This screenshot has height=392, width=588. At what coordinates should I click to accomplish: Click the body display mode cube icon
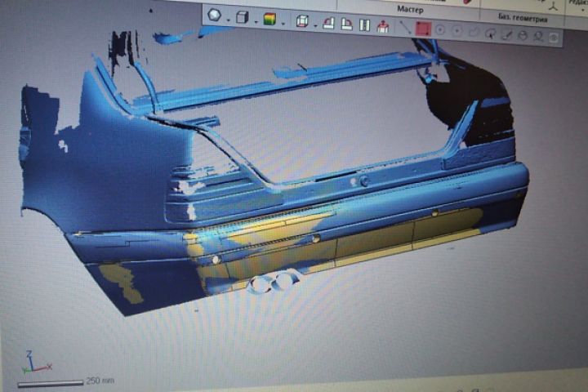[x=243, y=17]
